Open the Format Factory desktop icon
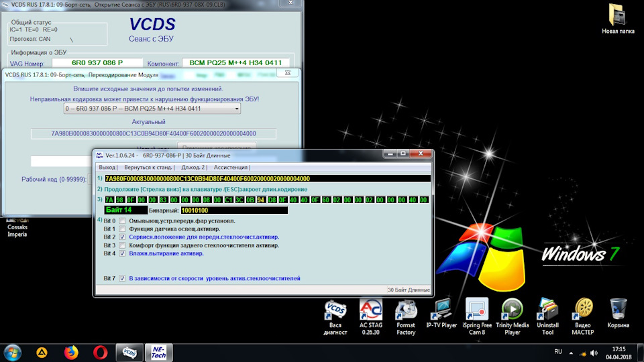This screenshot has height=362, width=644. (406, 317)
